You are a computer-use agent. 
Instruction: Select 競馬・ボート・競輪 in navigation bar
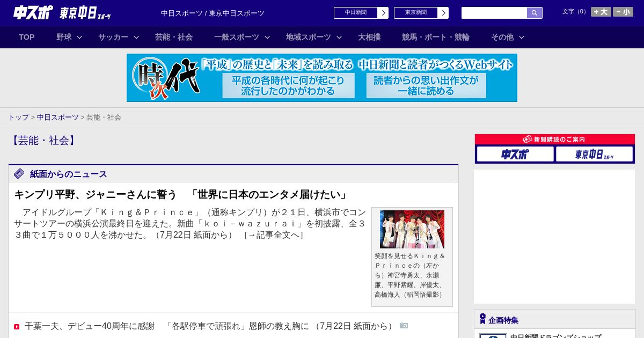coord(436,37)
